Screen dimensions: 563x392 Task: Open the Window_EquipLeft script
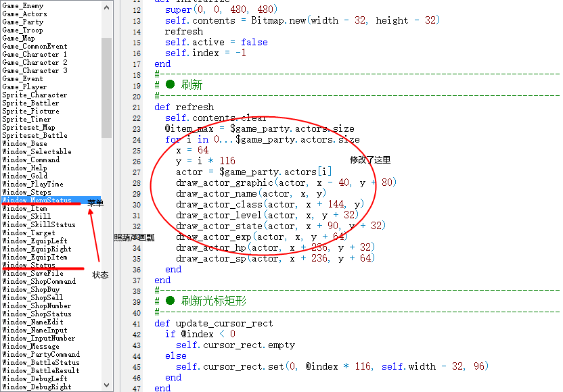pyautogui.click(x=35, y=241)
